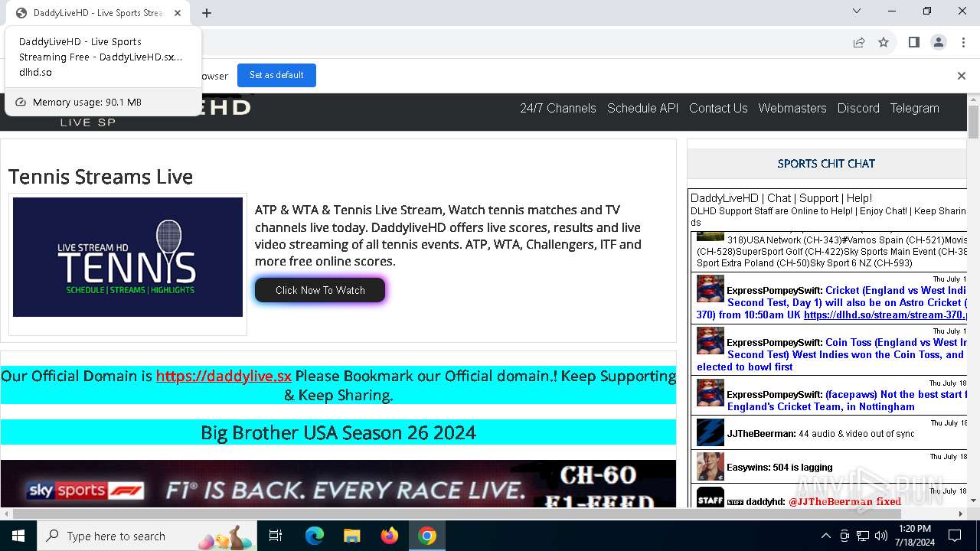Click the tab's memory usage info
Screen dimensions: 980x551
coord(103,102)
